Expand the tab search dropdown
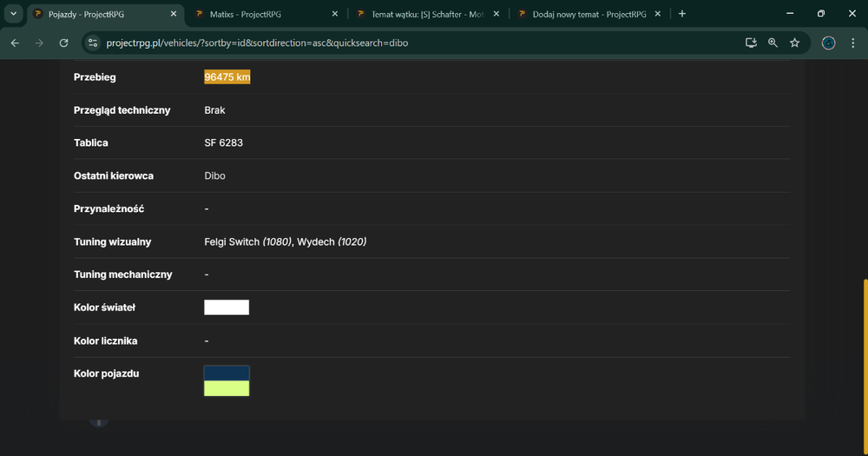The image size is (868, 456). [x=13, y=14]
